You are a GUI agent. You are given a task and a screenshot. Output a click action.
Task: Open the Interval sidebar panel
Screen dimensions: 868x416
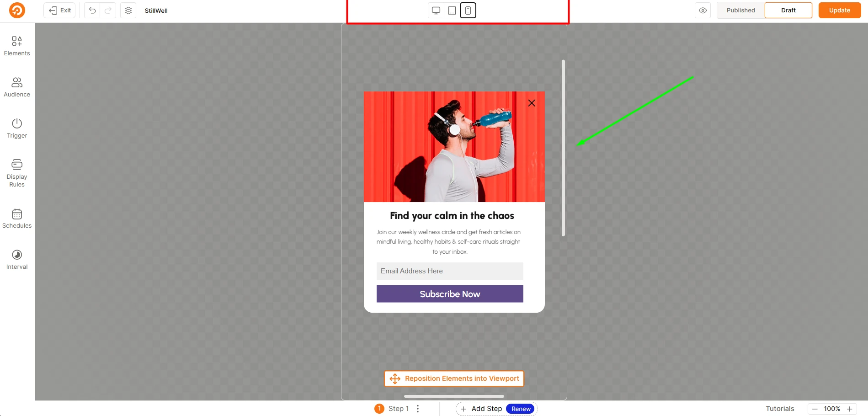(17, 260)
